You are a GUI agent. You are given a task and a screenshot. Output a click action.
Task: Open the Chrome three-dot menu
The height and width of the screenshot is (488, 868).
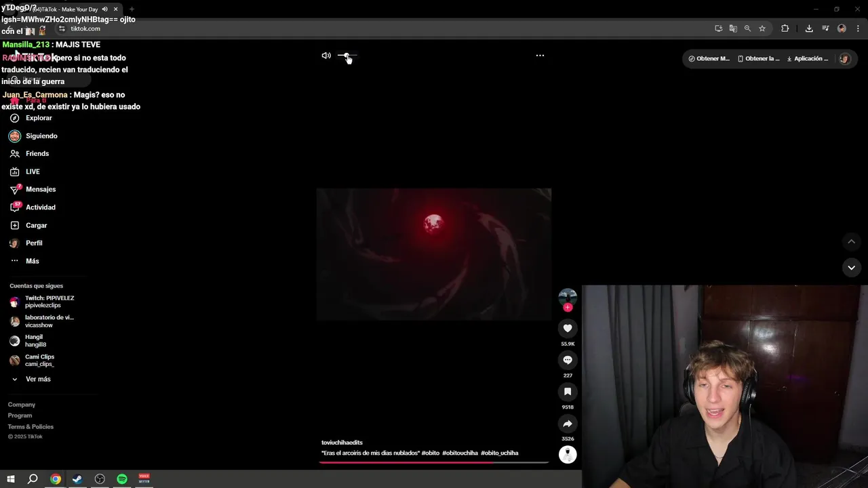(859, 28)
